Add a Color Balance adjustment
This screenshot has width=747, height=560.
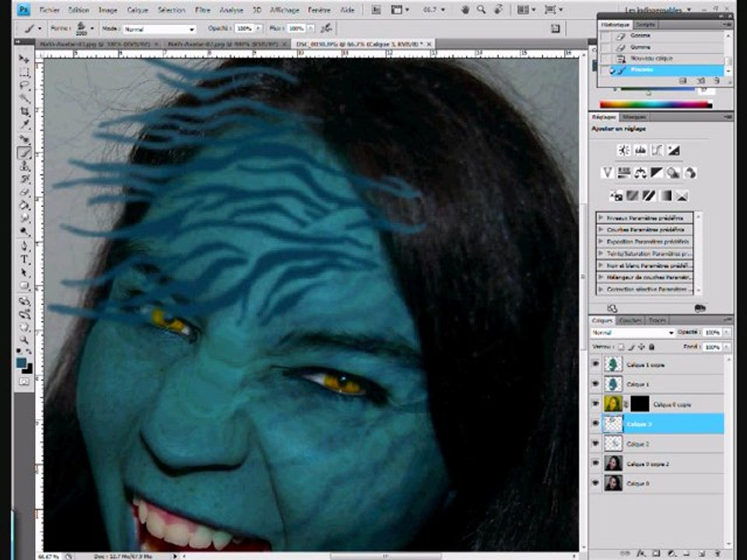(640, 173)
